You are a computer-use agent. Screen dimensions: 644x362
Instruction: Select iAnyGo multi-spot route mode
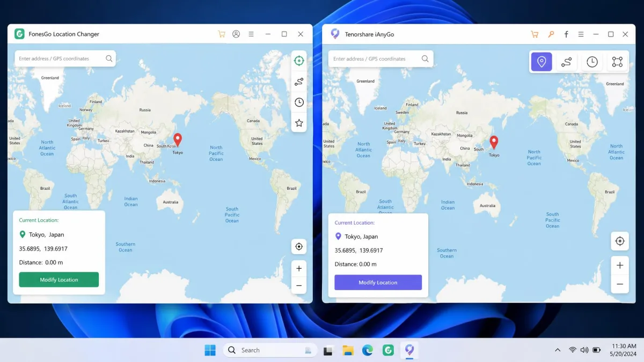pyautogui.click(x=617, y=62)
